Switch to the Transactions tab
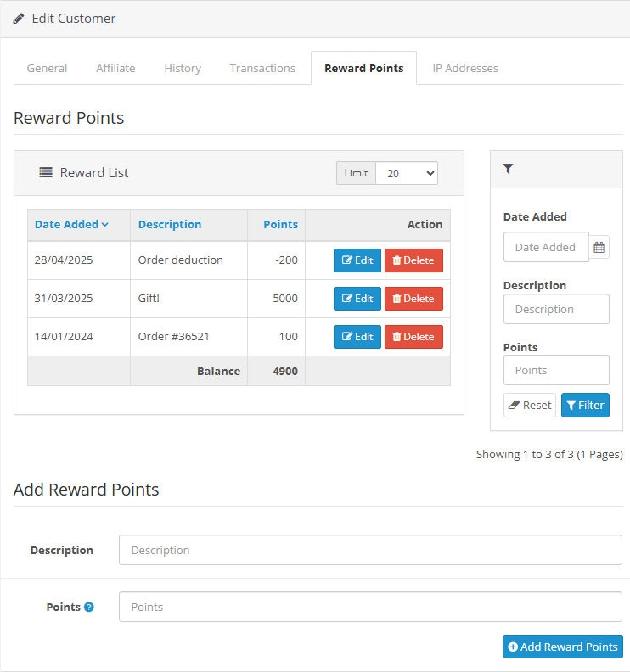The height and width of the screenshot is (672, 630). click(262, 68)
